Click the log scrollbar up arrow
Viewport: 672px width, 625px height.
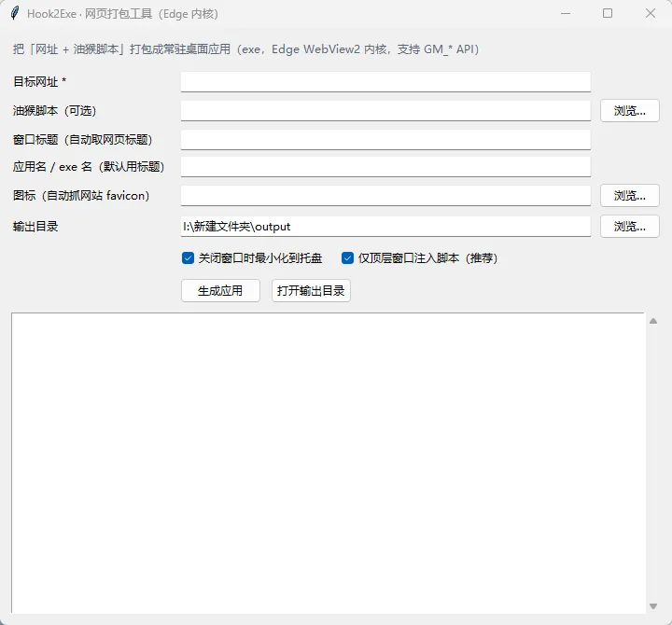[652, 321]
